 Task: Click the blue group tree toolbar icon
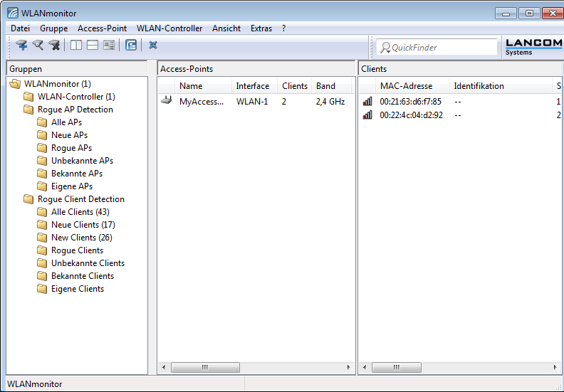tap(131, 46)
